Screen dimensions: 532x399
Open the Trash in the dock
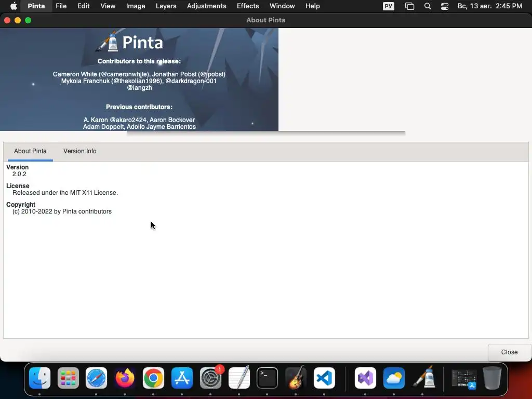pos(493,378)
